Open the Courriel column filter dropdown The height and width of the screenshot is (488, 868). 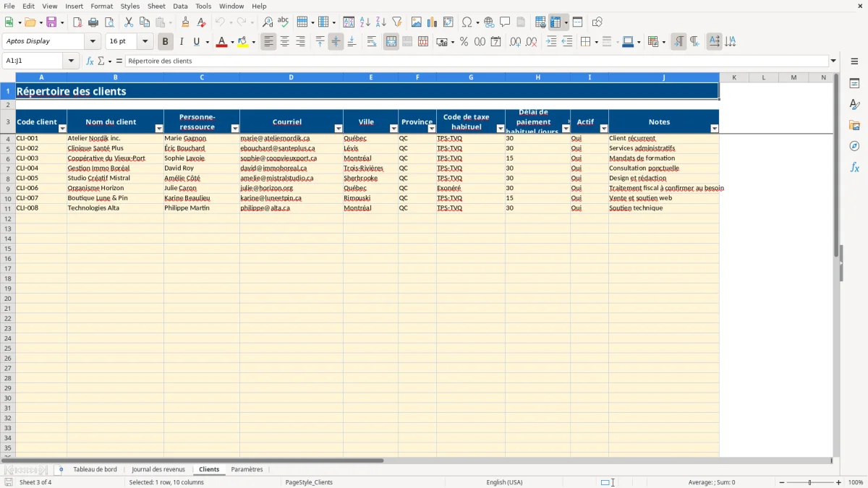click(339, 129)
